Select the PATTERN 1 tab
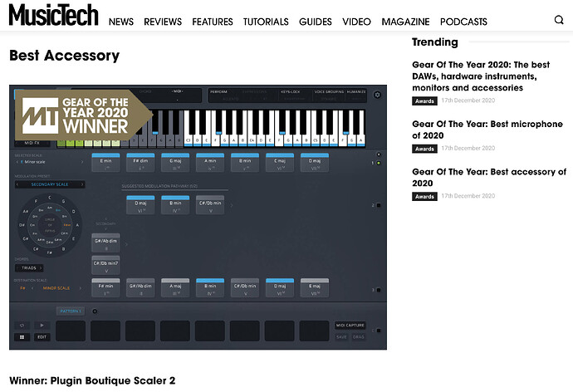This screenshot has height=392, width=573. [x=71, y=311]
